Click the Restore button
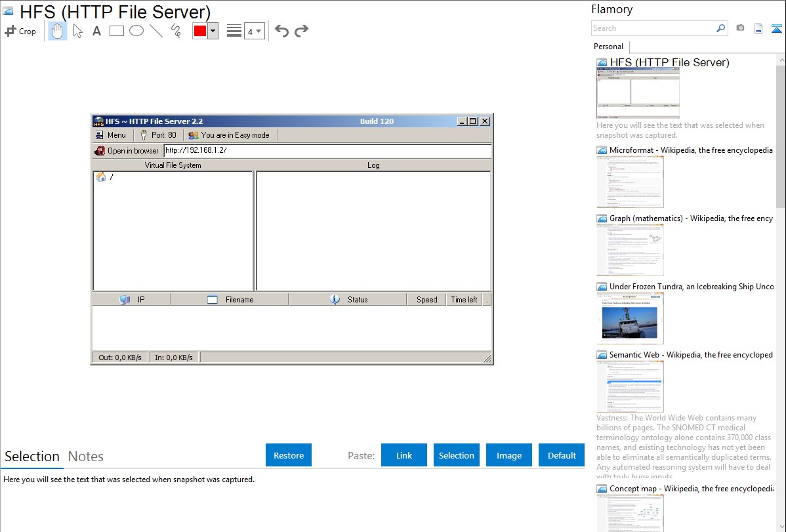Screen dimensions: 786x532 point(289,455)
